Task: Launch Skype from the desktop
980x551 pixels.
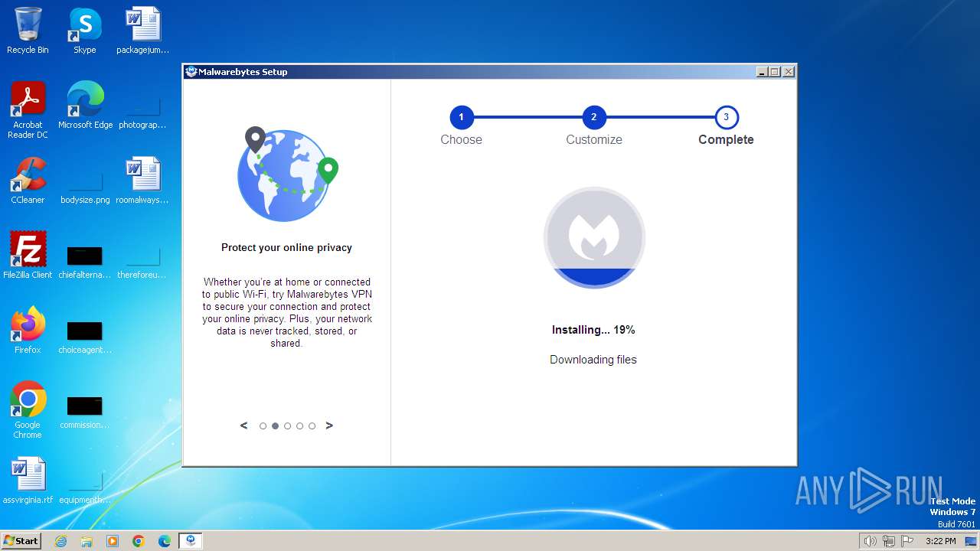Action: pos(84,31)
